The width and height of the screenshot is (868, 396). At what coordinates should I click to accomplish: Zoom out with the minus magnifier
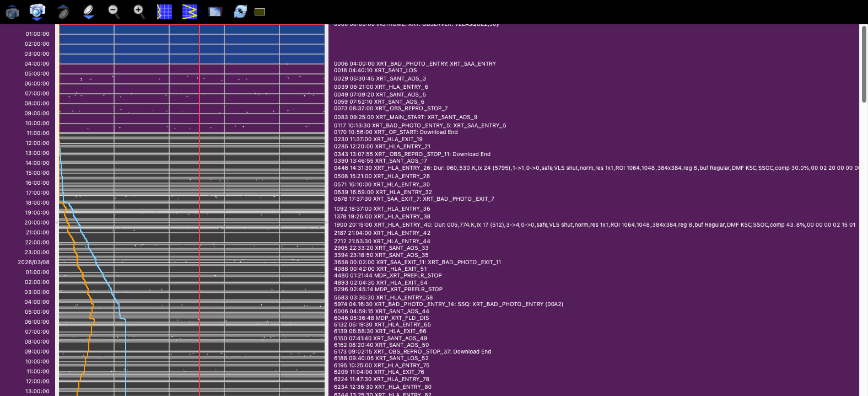point(114,12)
